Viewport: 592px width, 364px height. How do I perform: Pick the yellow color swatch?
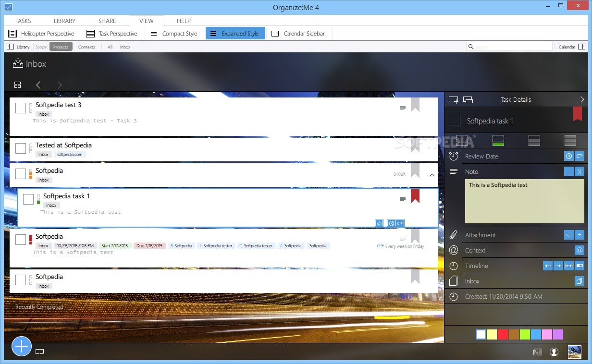(x=492, y=334)
